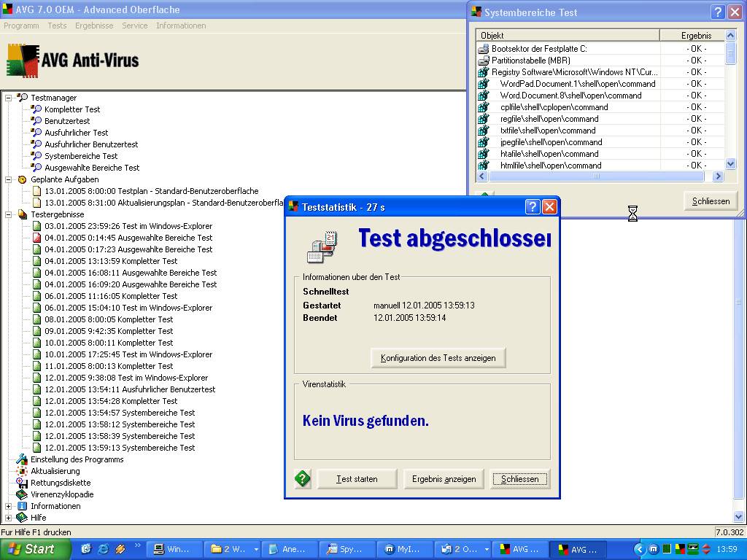
Task: Switch to the Spy... taskbar button
Action: (x=348, y=549)
